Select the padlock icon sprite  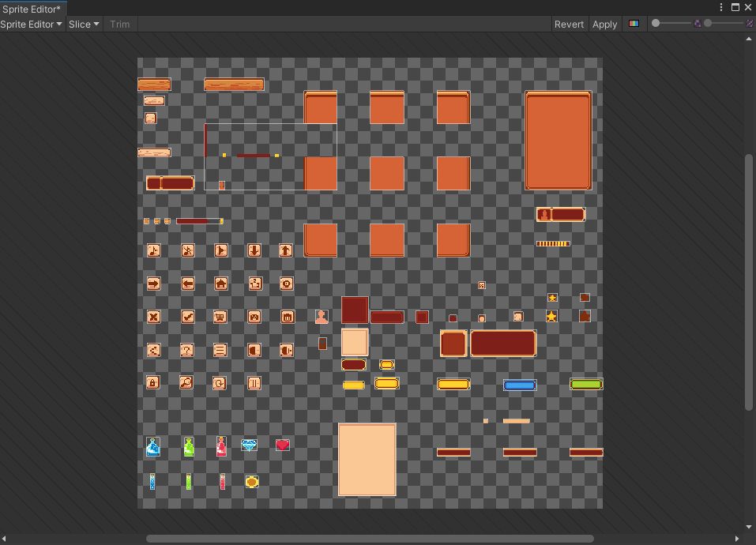click(152, 382)
